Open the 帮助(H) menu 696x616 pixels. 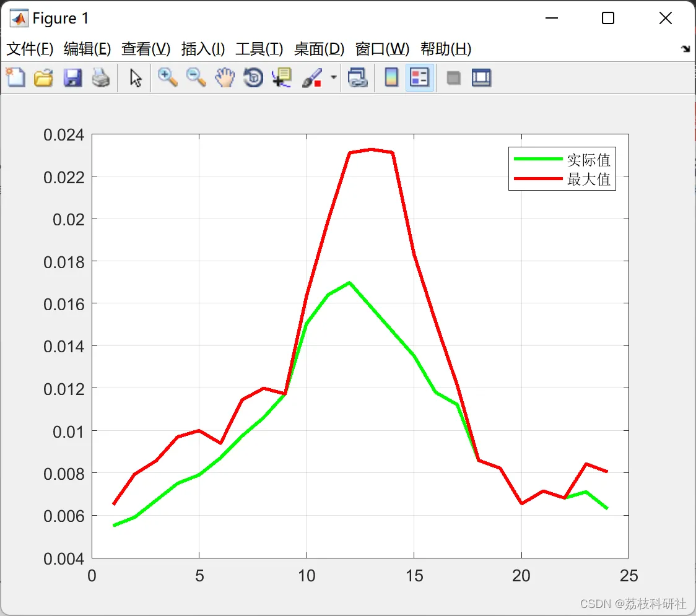tap(446, 49)
